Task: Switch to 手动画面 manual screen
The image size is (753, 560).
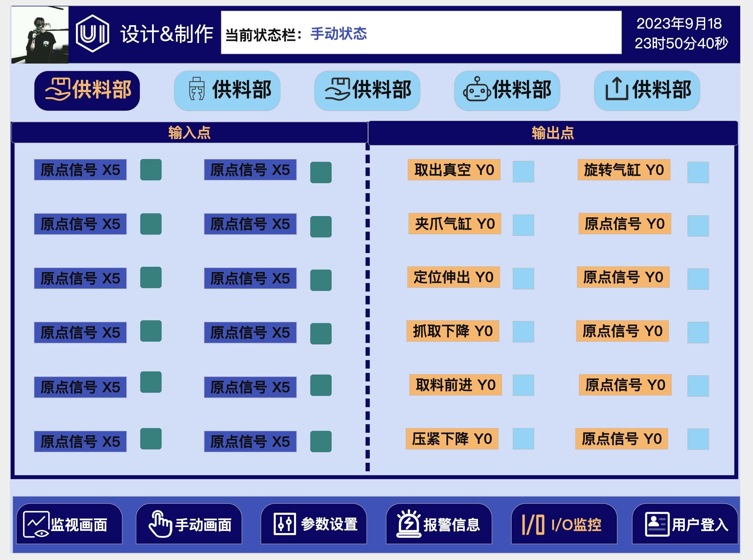Action: click(x=189, y=524)
